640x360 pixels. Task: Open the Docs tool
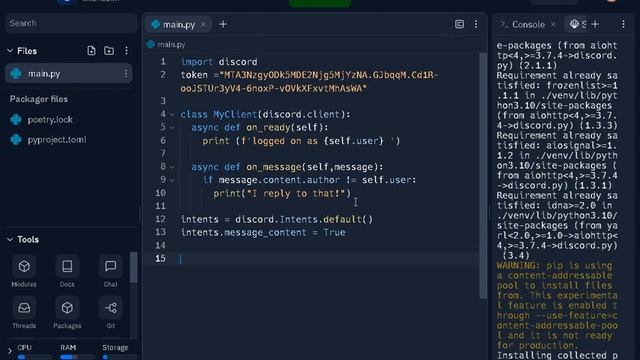tap(67, 271)
